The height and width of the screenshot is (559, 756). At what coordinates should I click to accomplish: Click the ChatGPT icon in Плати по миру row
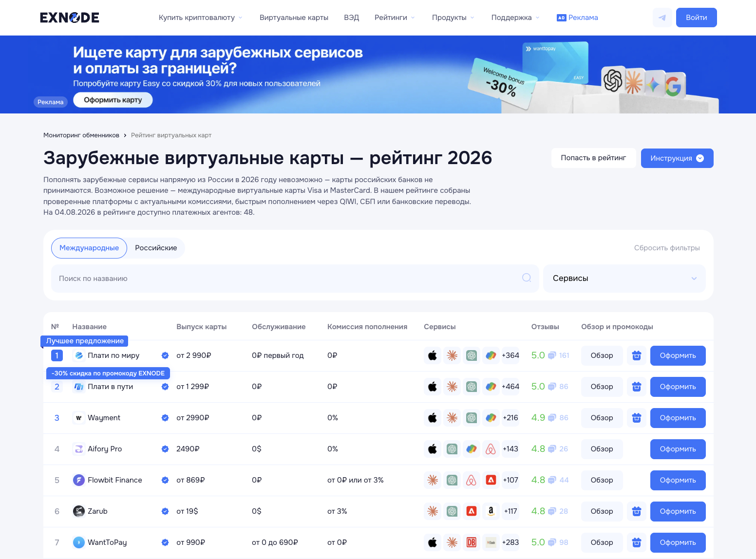click(x=472, y=355)
